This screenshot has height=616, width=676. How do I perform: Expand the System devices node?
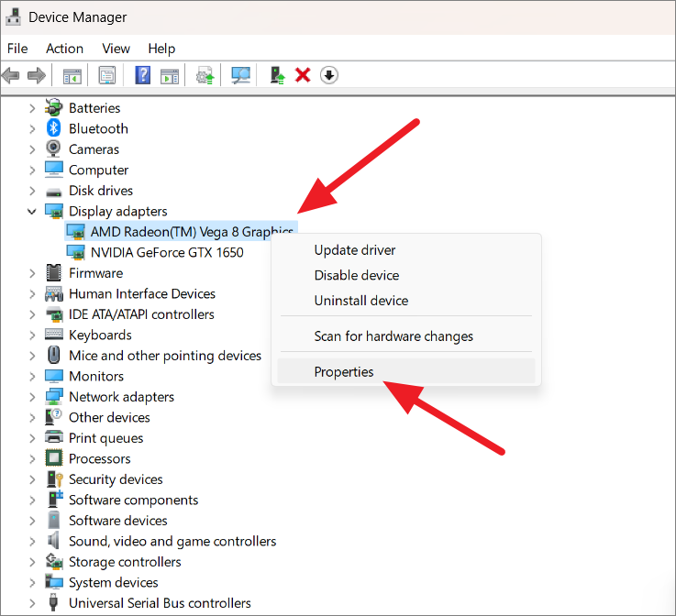tap(32, 582)
